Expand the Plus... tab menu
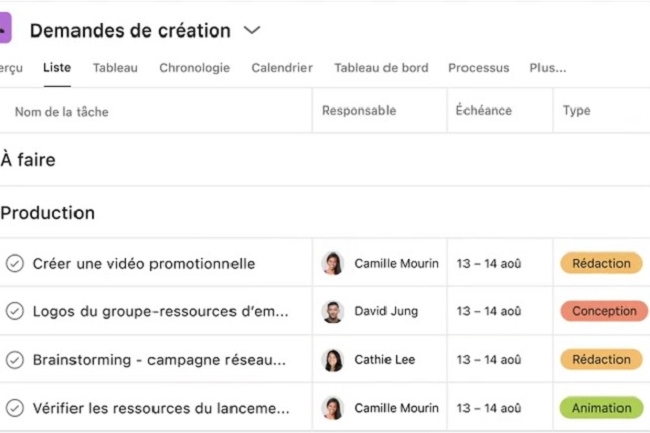 coord(548,68)
